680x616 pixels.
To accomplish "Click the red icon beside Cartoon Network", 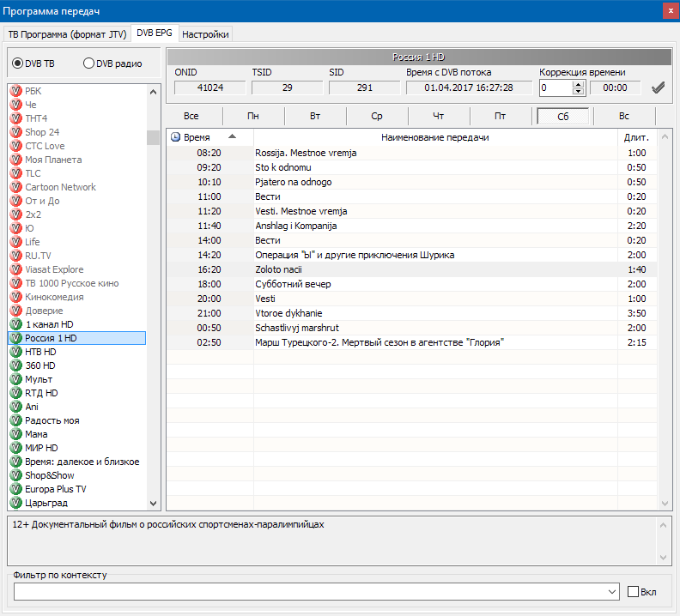I will 15,187.
